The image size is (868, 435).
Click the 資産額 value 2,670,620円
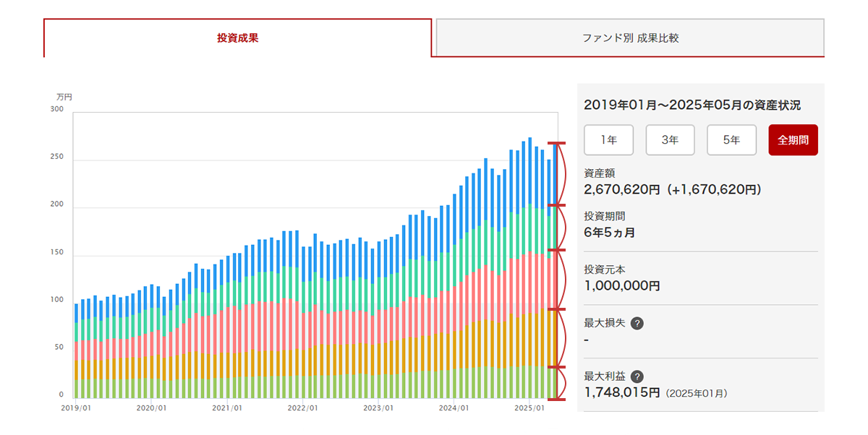point(622,189)
